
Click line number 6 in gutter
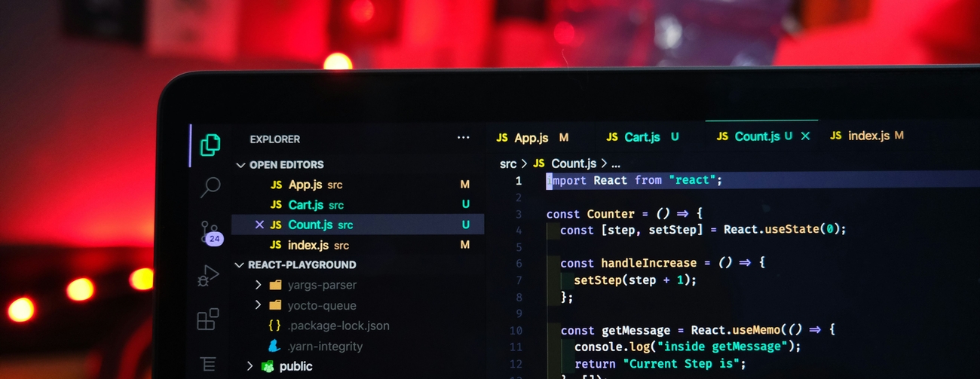[519, 263]
